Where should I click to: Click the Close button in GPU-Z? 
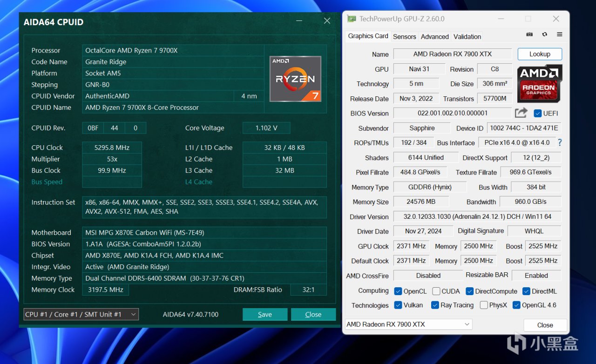pos(545,325)
